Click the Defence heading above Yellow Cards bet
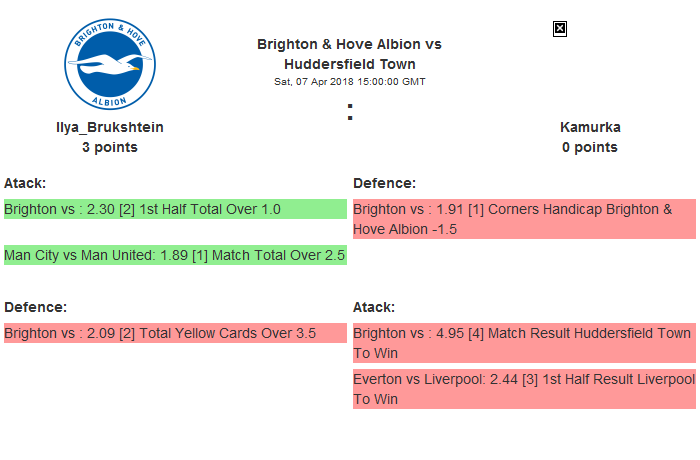The height and width of the screenshot is (460, 700). (x=35, y=308)
